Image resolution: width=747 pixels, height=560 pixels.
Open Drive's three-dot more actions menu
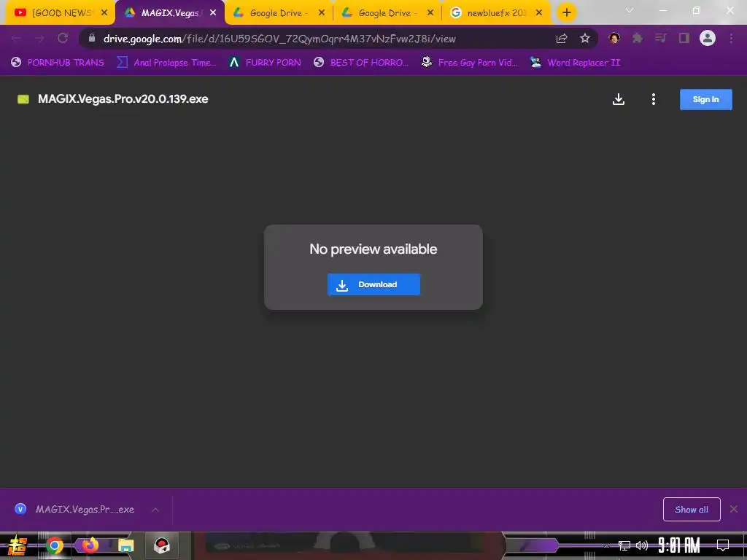(x=653, y=99)
